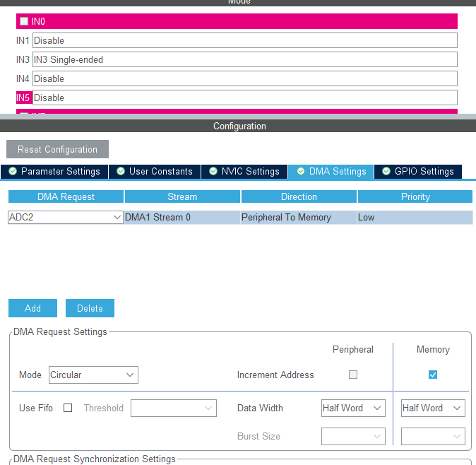Open Peripheral Data Width Half Word dropdown
This screenshot has width=476, height=465.
(x=353, y=408)
